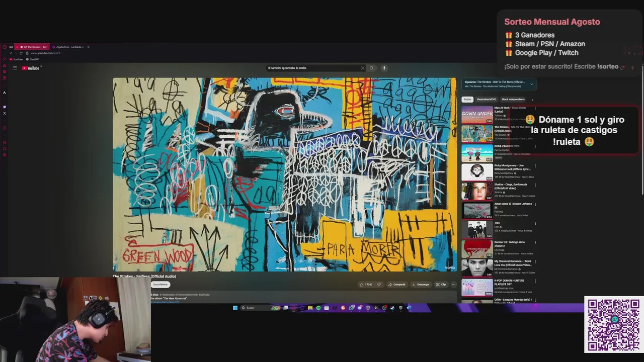The image size is (644, 362).
Task: Click the Yape QR code overlay
Action: pyautogui.click(x=614, y=325)
